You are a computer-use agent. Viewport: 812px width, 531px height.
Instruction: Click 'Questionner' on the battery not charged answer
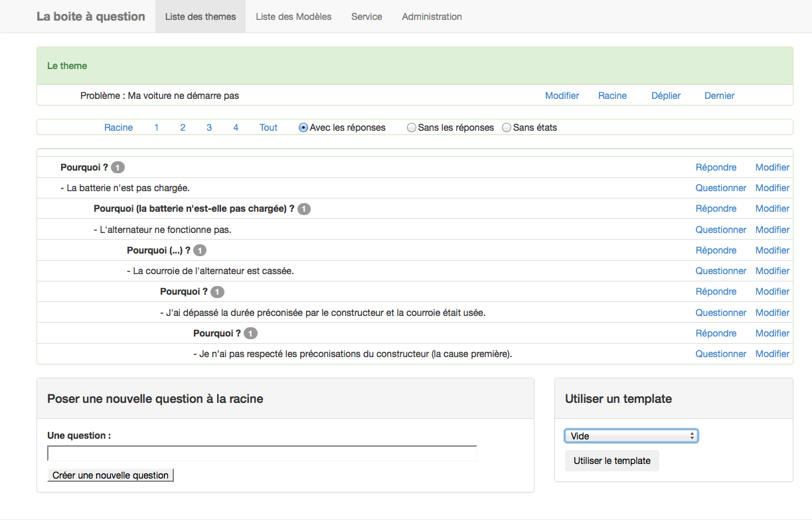click(x=720, y=188)
